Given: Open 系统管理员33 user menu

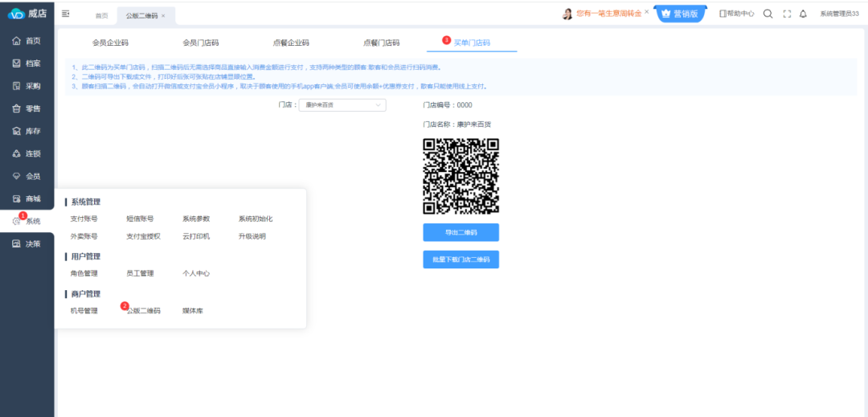Looking at the screenshot, I should tap(839, 14).
